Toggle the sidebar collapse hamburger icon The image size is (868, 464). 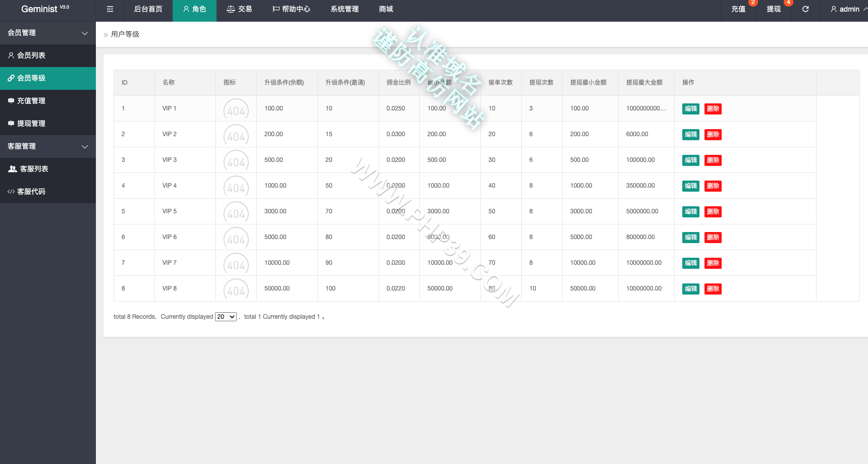click(110, 9)
